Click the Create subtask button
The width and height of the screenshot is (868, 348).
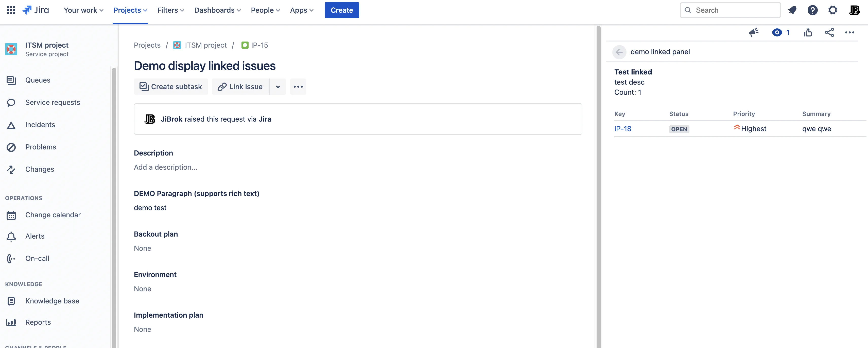(x=171, y=87)
